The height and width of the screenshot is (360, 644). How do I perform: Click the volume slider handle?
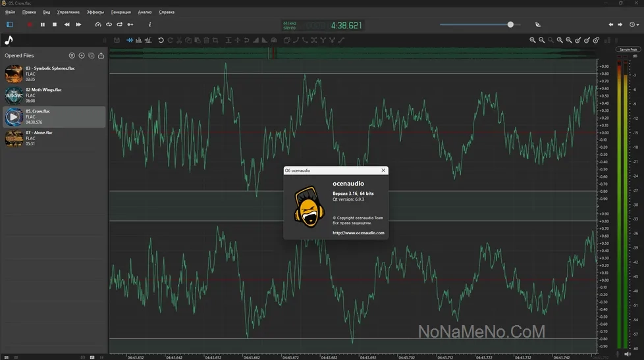point(510,24)
